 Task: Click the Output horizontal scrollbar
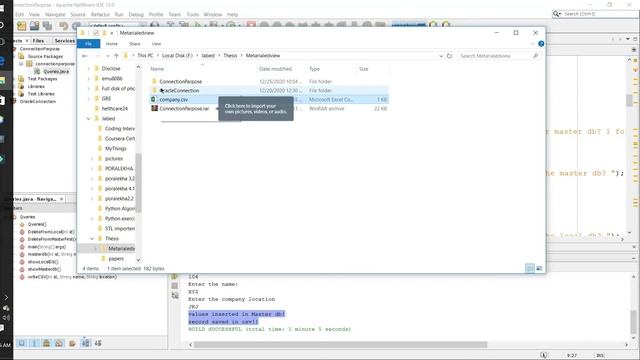[340, 345]
